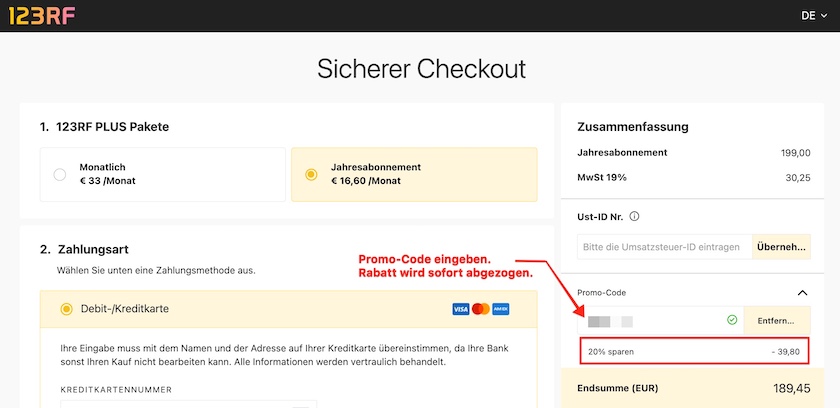Remove the promo code with Entfernen

click(x=776, y=320)
